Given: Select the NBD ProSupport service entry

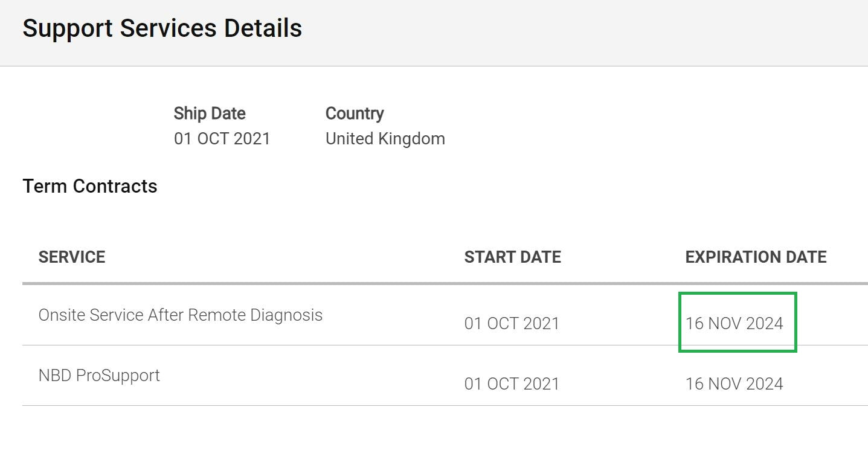Looking at the screenshot, I should coord(99,375).
